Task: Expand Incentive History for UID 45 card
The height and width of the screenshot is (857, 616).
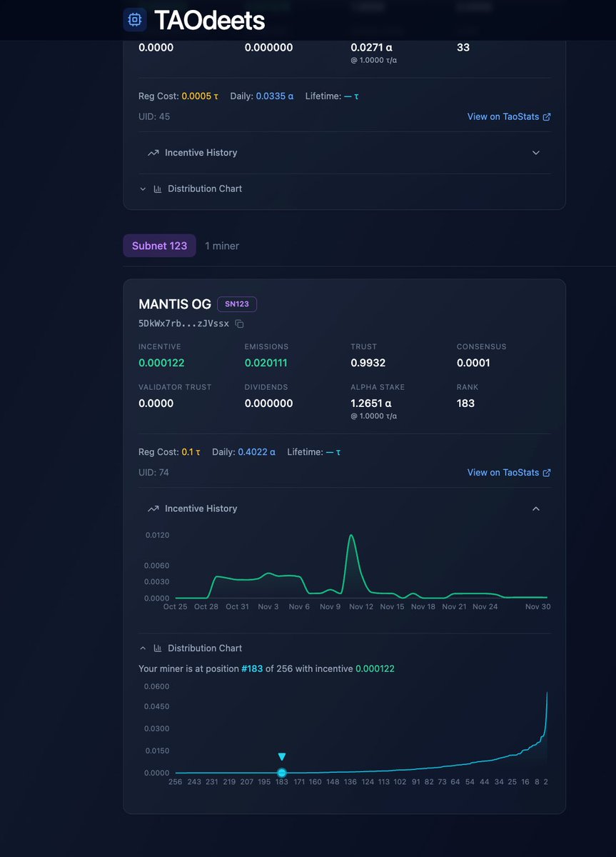Action: [344, 153]
